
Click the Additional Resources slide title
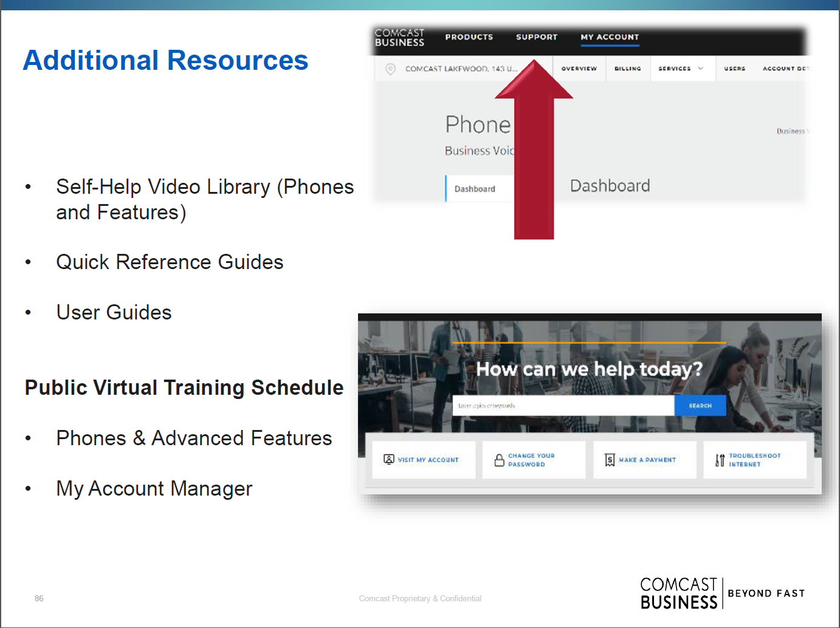pos(166,60)
